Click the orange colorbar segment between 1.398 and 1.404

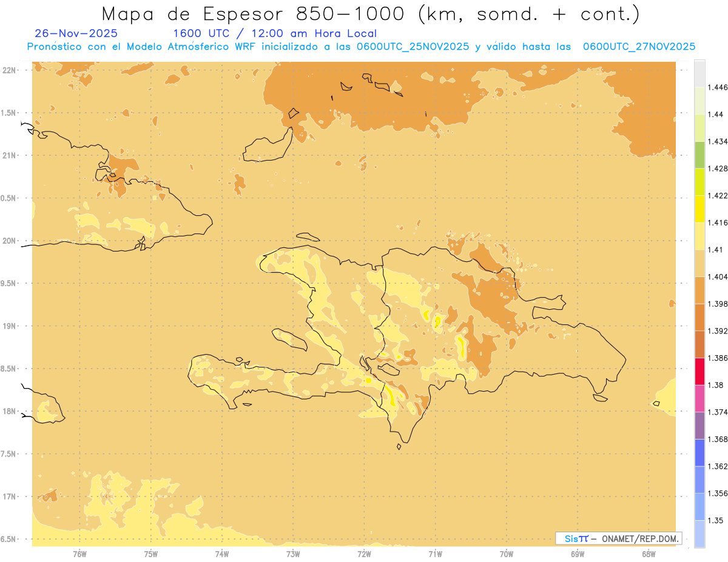tap(699, 290)
